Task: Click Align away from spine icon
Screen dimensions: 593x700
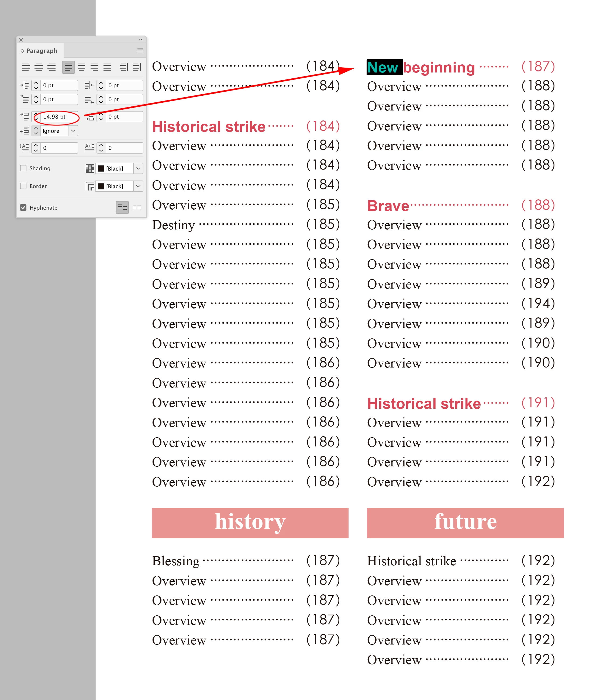Action: coord(137,67)
